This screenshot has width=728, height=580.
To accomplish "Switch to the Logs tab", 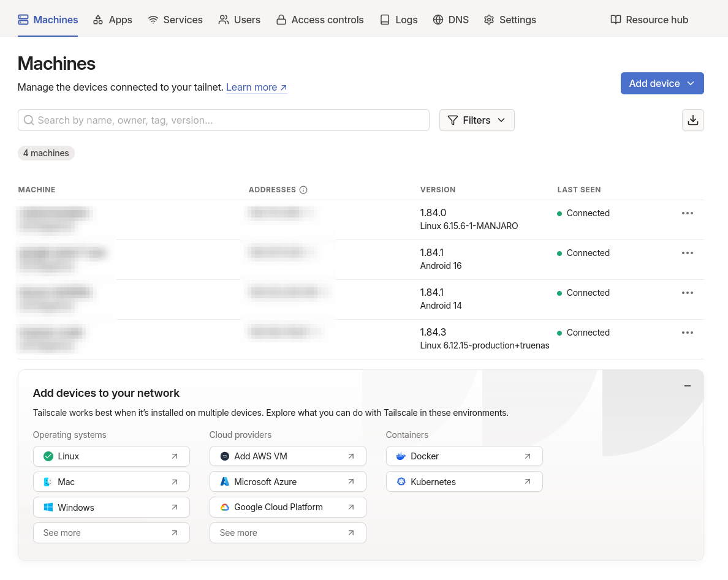I will coord(399,20).
